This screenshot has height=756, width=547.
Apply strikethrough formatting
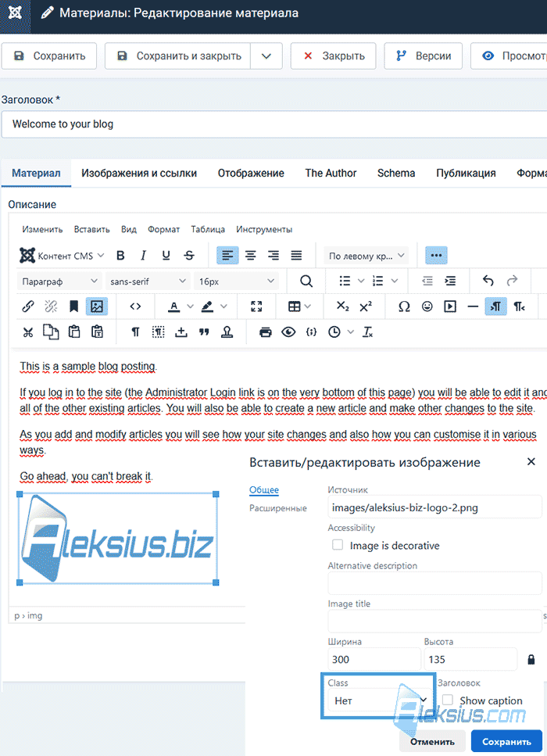189,256
